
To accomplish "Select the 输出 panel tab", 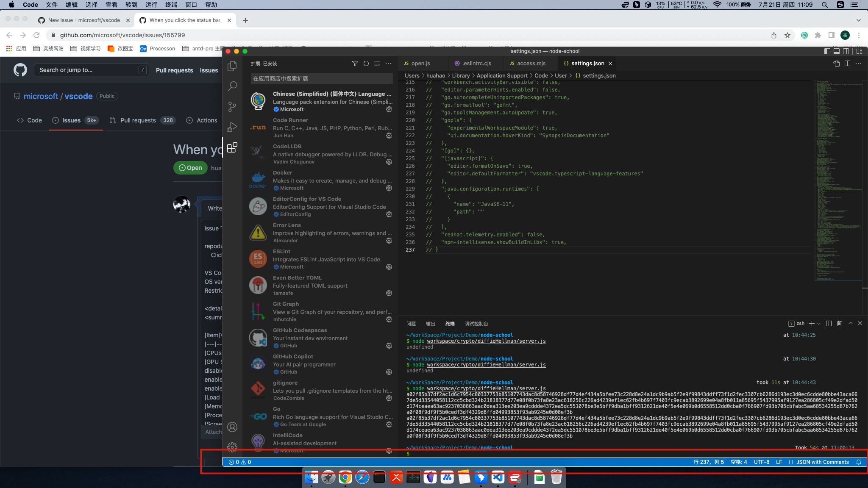I will point(431,324).
